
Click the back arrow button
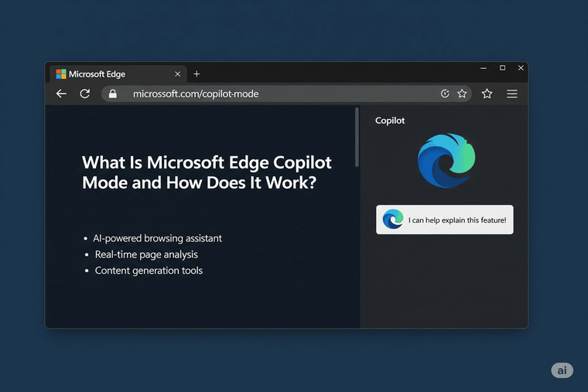(x=61, y=94)
